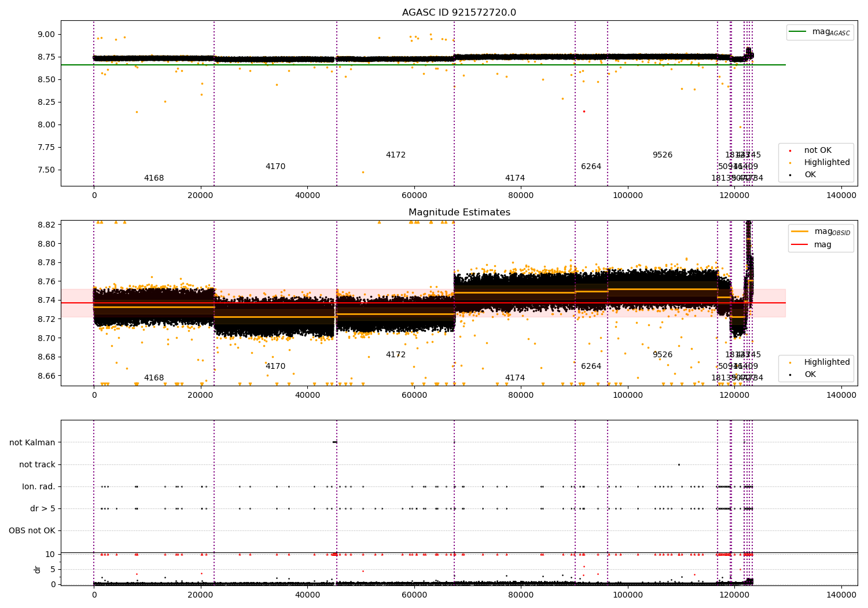
Task: Click the "Magnitude Estimates" title
Action: tap(459, 213)
